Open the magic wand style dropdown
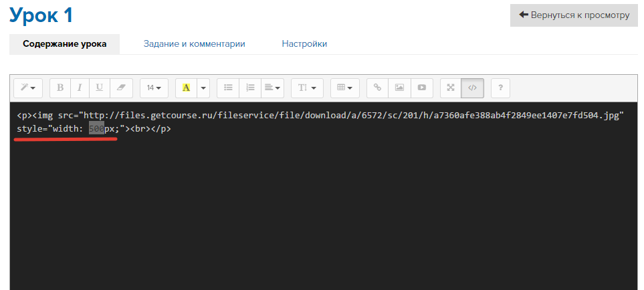 click(28, 88)
